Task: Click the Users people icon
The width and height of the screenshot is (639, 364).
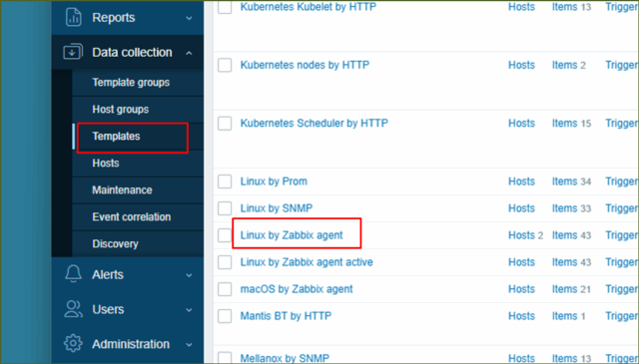Action: [73, 309]
